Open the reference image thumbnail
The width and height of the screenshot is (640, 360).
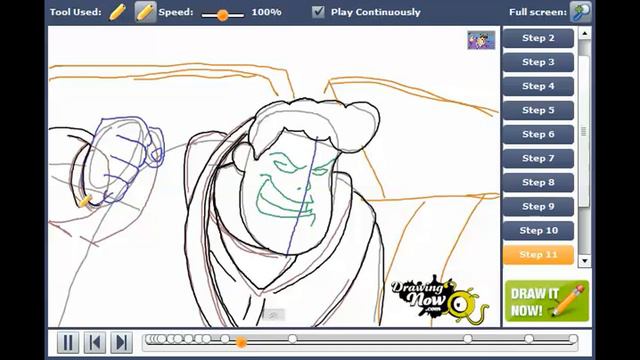point(481,40)
